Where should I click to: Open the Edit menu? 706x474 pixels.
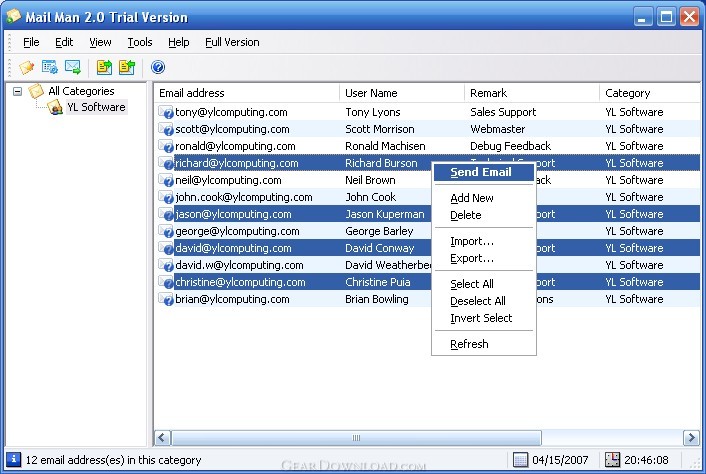click(64, 42)
